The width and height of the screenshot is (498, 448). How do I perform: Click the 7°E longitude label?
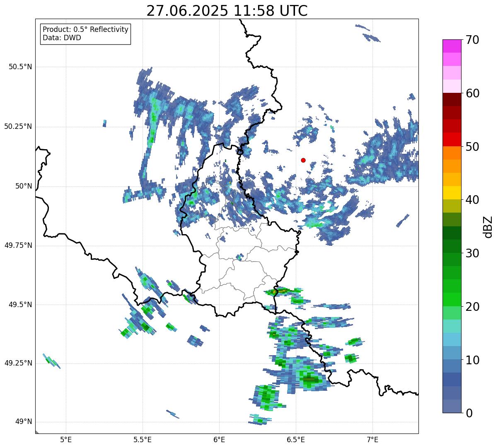pyautogui.click(x=373, y=439)
